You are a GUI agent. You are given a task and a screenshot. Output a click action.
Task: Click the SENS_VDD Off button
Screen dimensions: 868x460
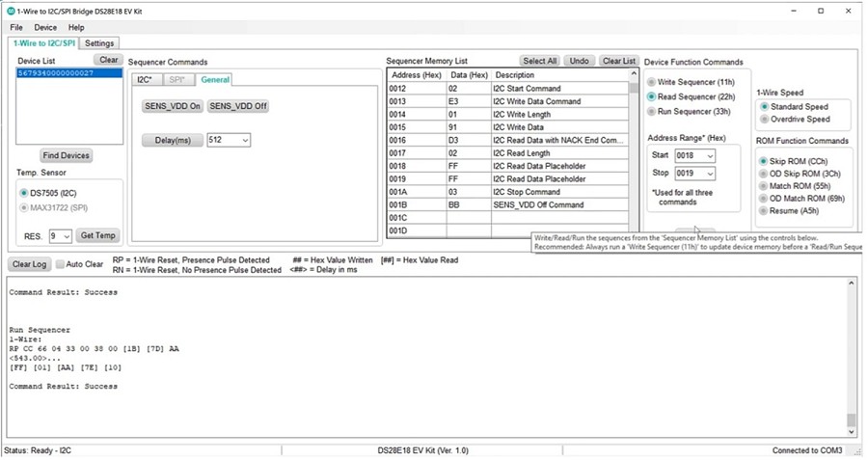click(x=237, y=106)
